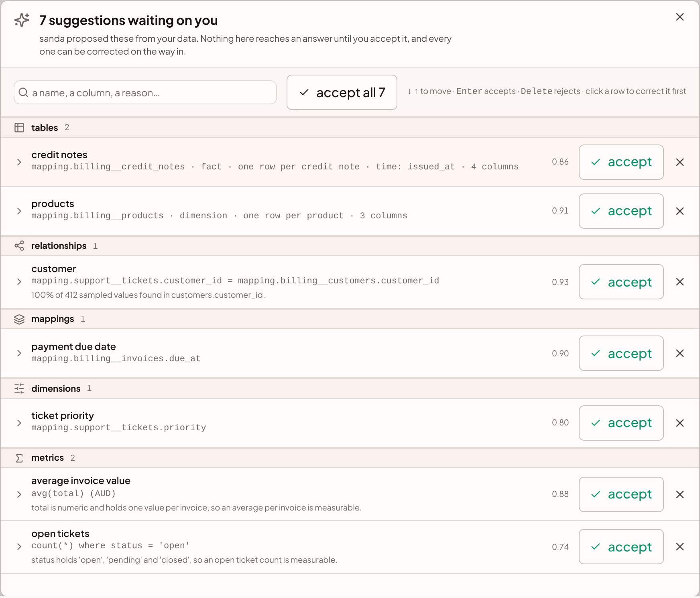Reject the open tickets metric

coord(680,547)
